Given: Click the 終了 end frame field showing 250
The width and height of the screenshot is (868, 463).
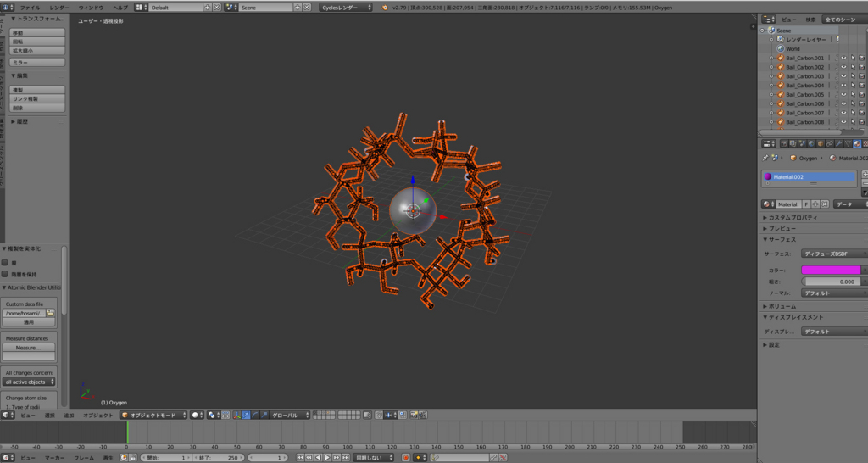Looking at the screenshot, I should (x=218, y=457).
